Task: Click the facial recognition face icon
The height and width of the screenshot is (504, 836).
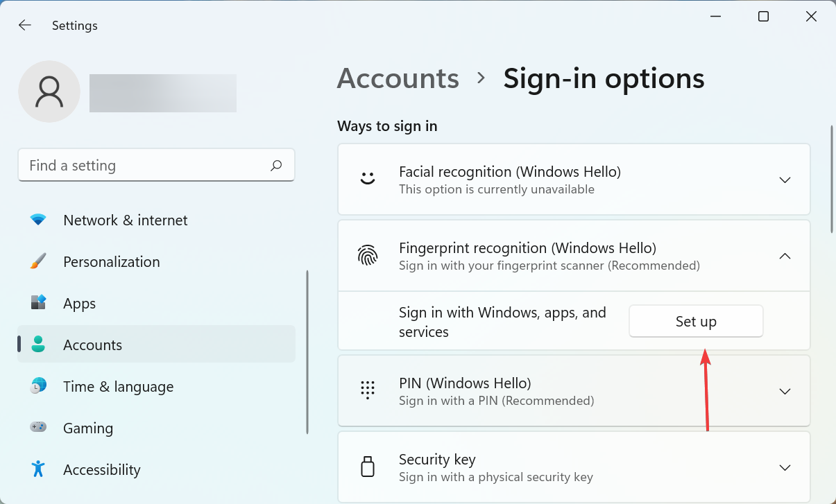Action: tap(368, 179)
